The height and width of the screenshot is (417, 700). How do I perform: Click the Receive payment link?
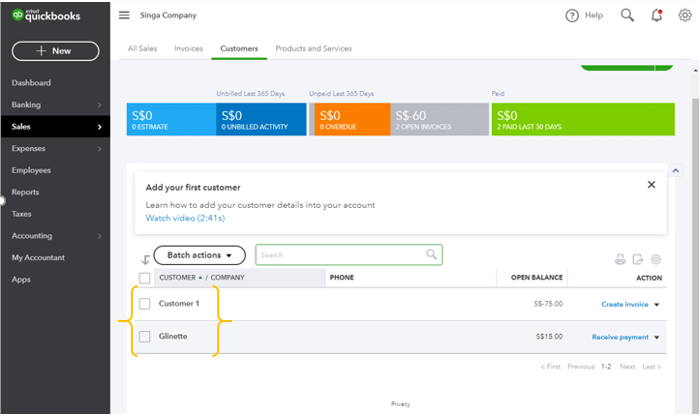620,337
